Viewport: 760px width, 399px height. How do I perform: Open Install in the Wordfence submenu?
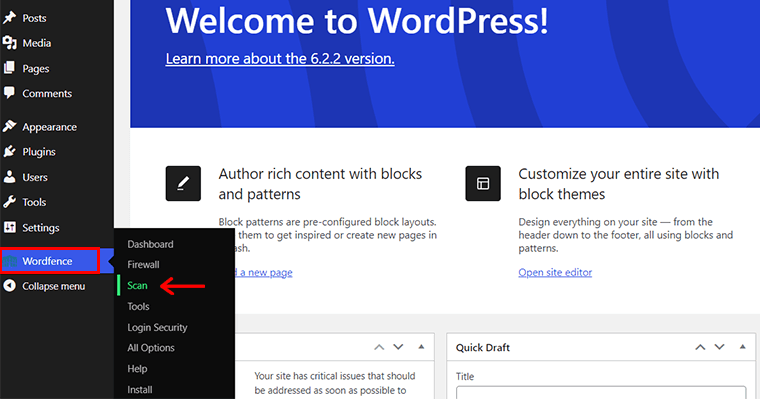click(140, 389)
